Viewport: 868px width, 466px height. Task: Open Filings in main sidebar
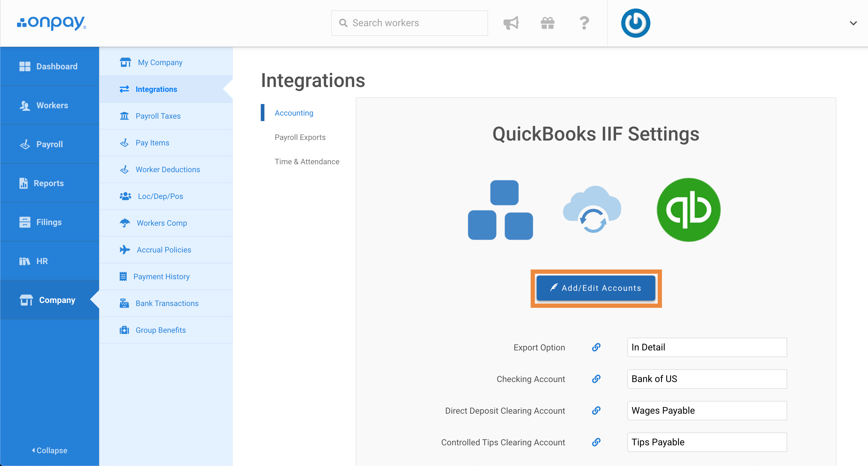pyautogui.click(x=50, y=222)
